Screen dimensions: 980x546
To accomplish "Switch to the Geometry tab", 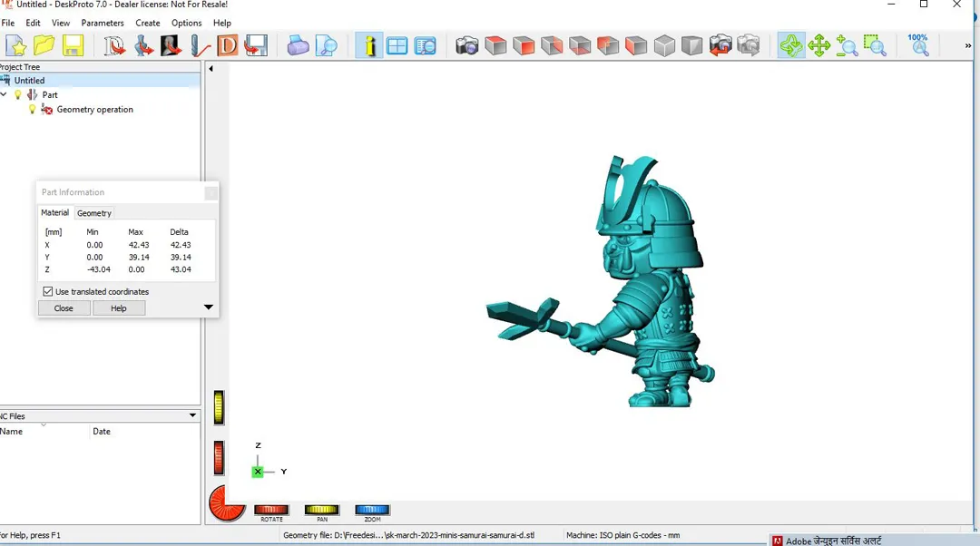I will [94, 213].
